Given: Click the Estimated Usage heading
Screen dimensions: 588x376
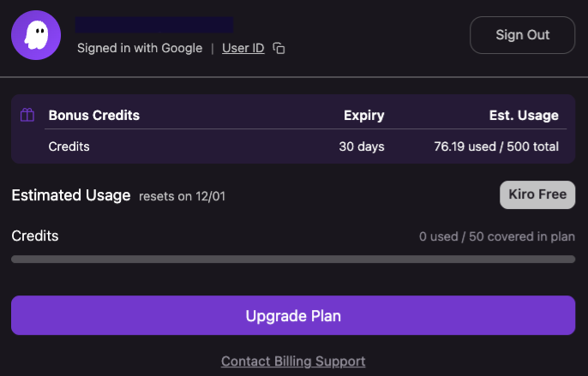Looking at the screenshot, I should click(71, 195).
